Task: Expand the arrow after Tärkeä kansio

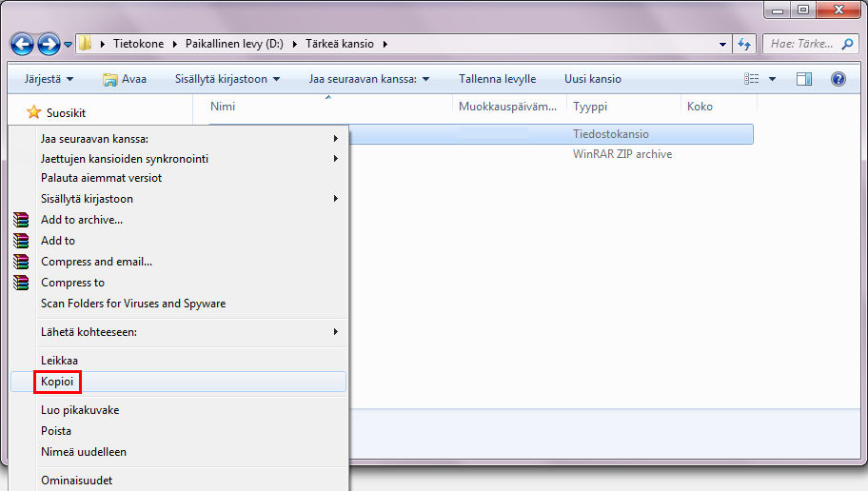Action: click(x=385, y=44)
